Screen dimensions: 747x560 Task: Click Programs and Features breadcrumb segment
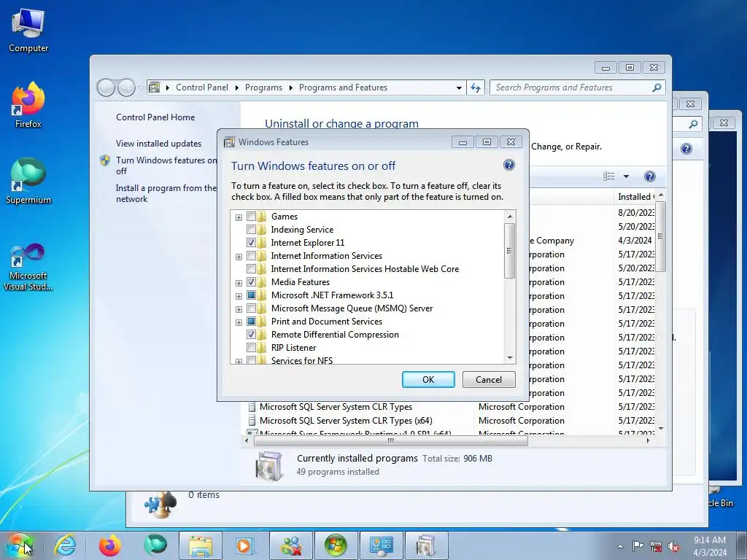click(x=343, y=87)
